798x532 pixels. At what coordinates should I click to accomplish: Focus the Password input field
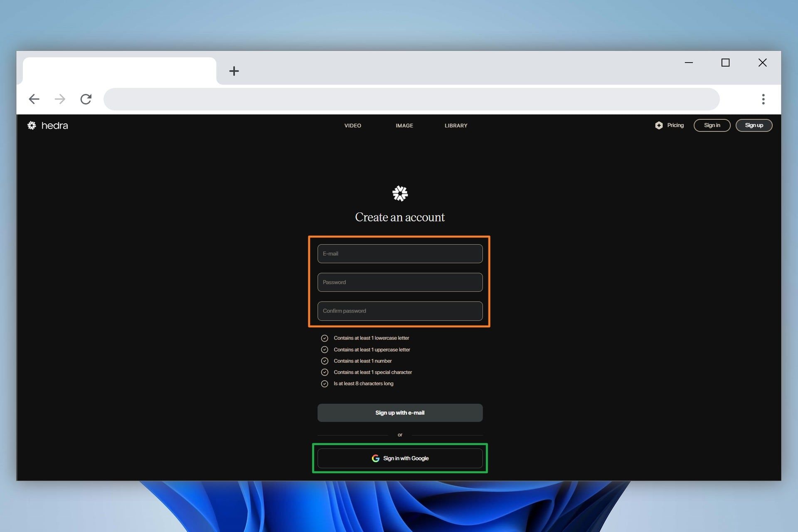tap(400, 282)
